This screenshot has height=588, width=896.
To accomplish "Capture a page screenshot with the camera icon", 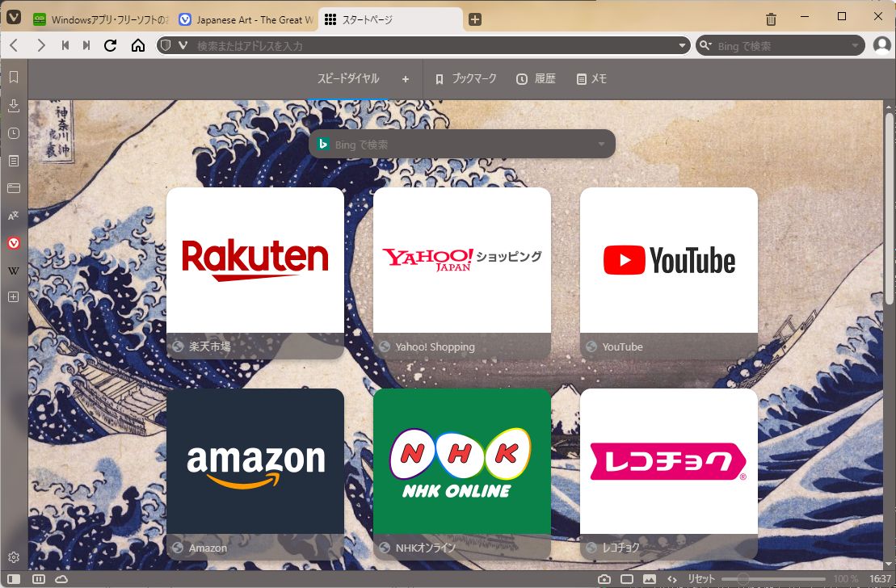I will click(603, 578).
